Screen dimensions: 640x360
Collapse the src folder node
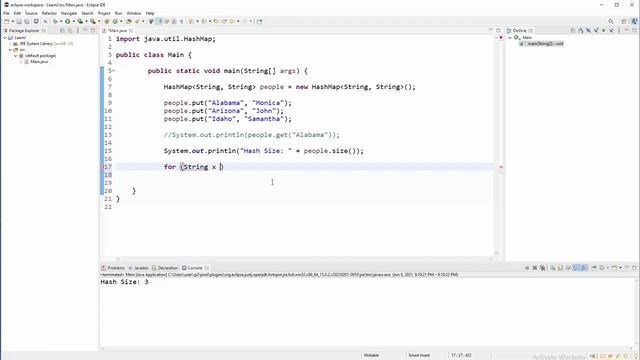(10, 50)
